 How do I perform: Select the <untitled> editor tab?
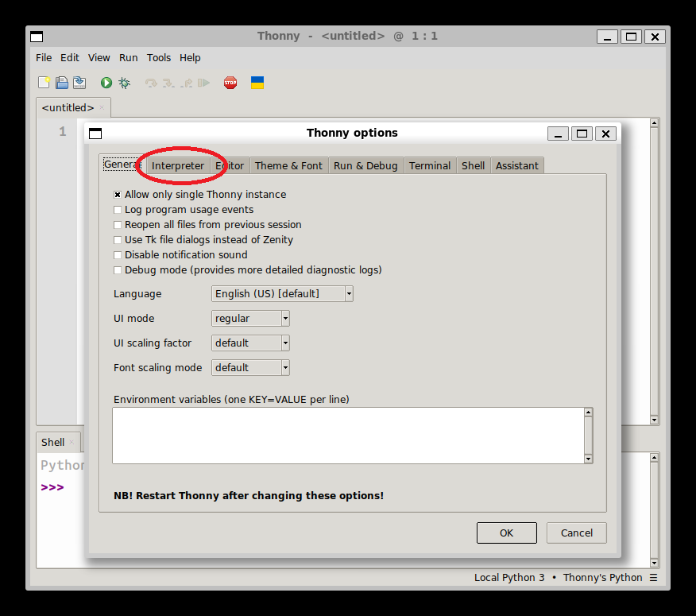[x=68, y=107]
